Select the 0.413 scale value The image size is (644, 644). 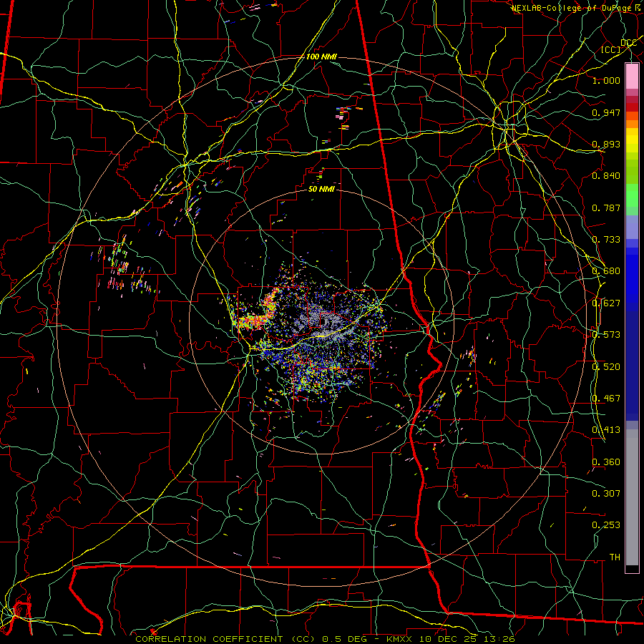(x=606, y=430)
